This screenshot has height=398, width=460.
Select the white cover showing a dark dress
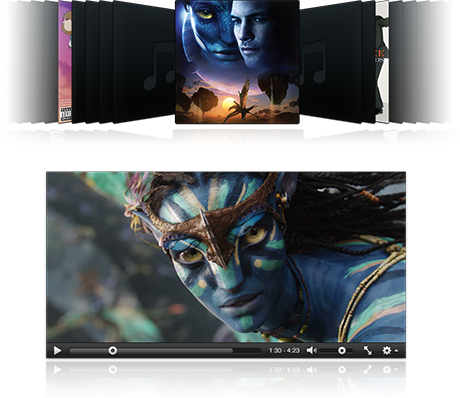pos(382,62)
